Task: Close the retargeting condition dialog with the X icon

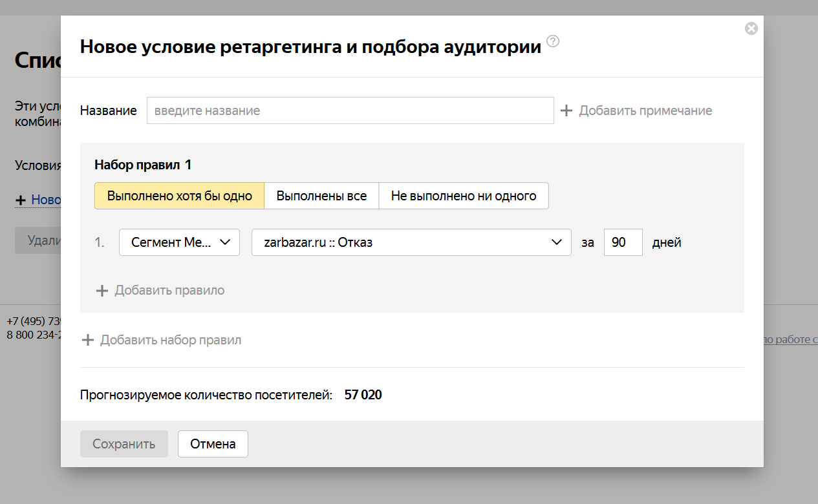Action: (751, 28)
